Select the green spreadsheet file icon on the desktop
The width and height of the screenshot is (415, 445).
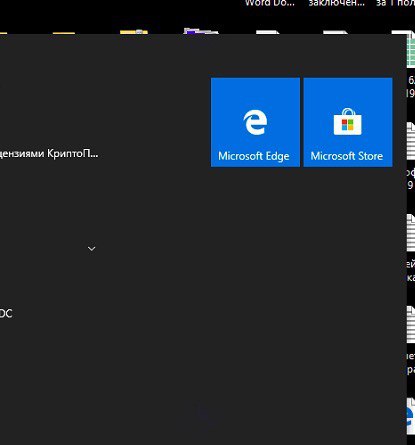click(411, 50)
